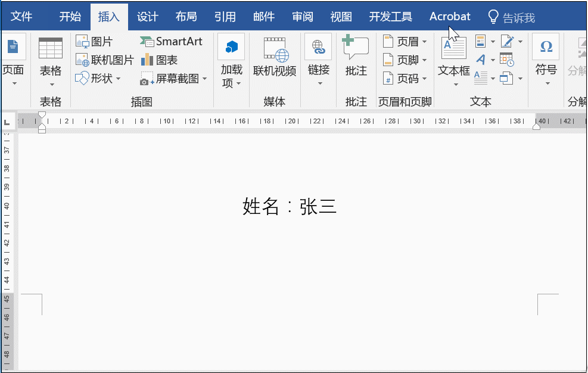Open the WordArt dropdown arrow
This screenshot has width=588, height=373.
tap(493, 60)
